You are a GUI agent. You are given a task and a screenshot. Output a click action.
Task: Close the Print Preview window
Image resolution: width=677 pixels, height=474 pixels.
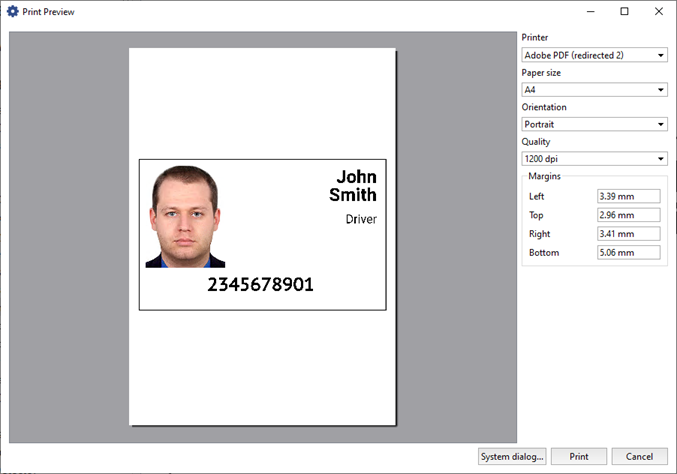[658, 11]
